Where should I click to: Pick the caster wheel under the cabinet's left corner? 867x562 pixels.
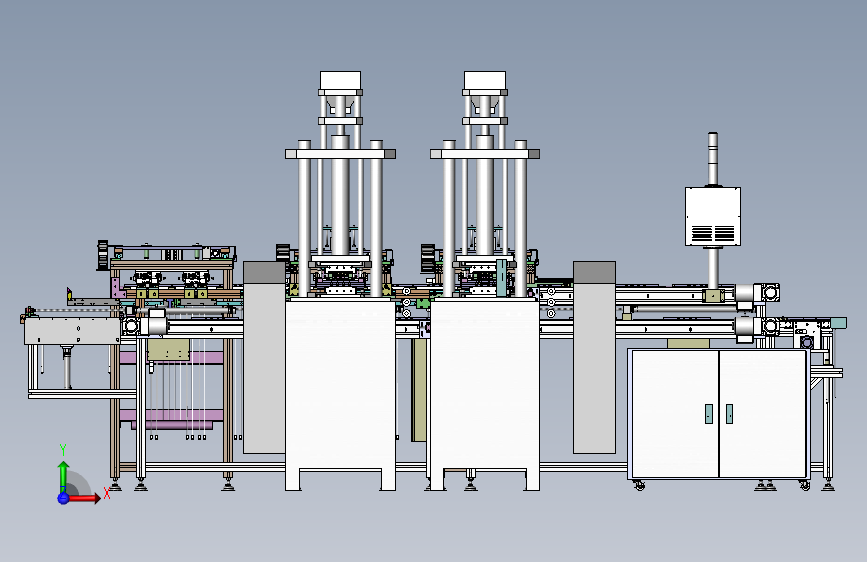639,485
